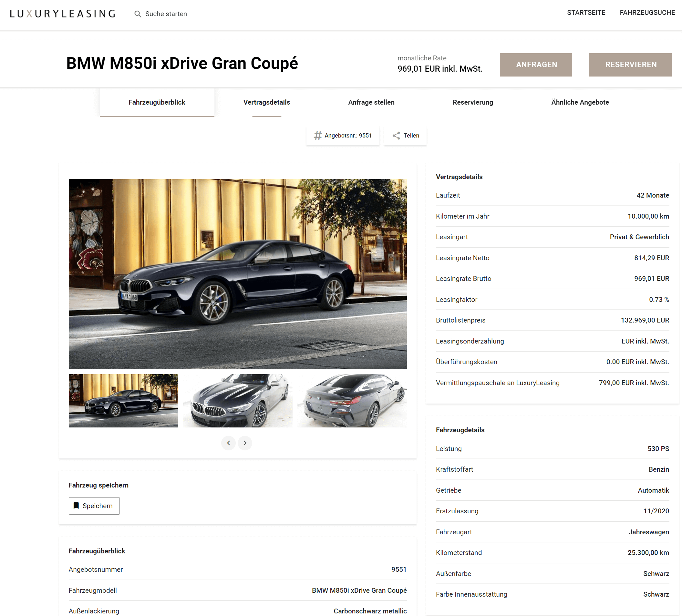Click the Angebotsnr.: 9551 chip

343,136
